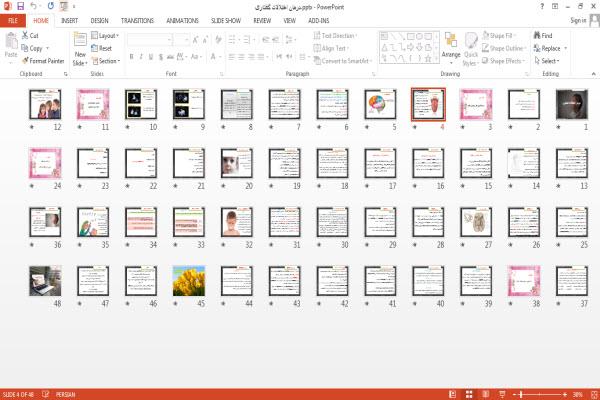Fit slide to current window icon
Screen dimensions: 600x400
(x=595, y=394)
